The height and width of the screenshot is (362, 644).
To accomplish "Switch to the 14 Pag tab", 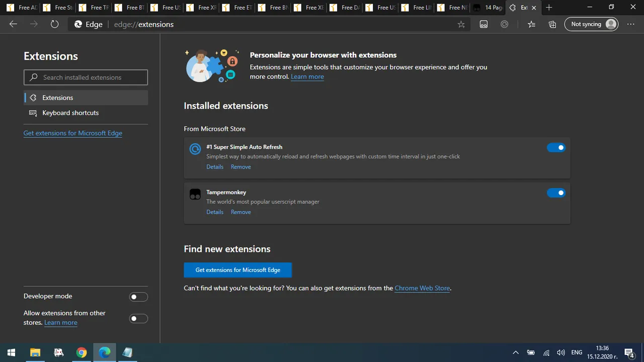I will point(488,8).
